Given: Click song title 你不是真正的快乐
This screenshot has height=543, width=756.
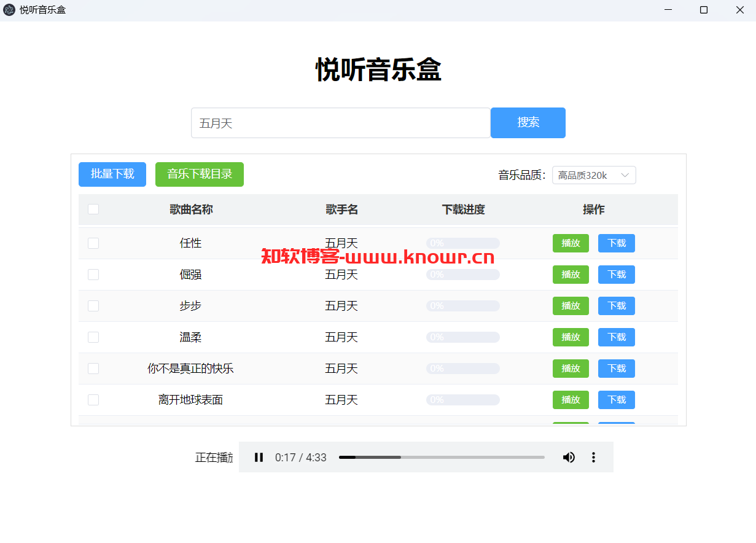Looking at the screenshot, I should coord(190,369).
